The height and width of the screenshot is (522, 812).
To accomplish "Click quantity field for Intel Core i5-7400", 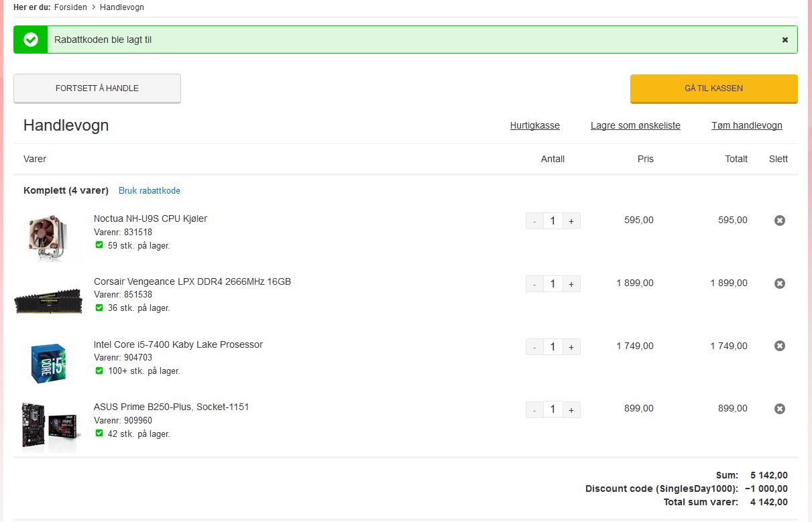I will pyautogui.click(x=553, y=347).
